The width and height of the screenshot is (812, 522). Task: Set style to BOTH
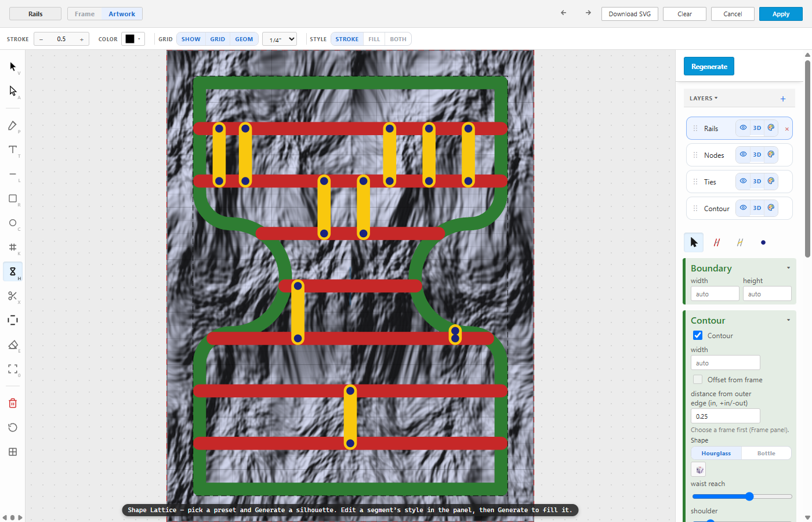398,39
